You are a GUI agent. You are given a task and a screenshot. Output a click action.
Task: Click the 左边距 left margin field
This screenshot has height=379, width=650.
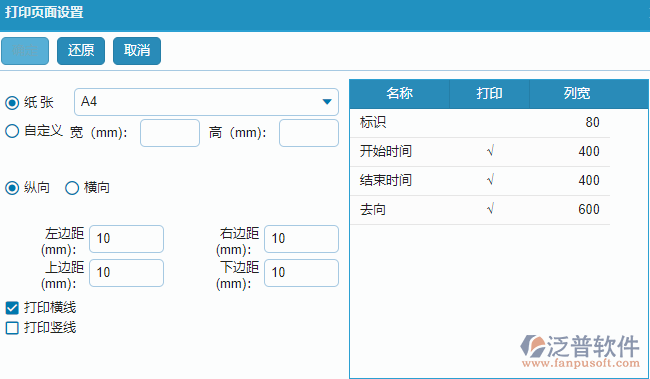[126, 239]
